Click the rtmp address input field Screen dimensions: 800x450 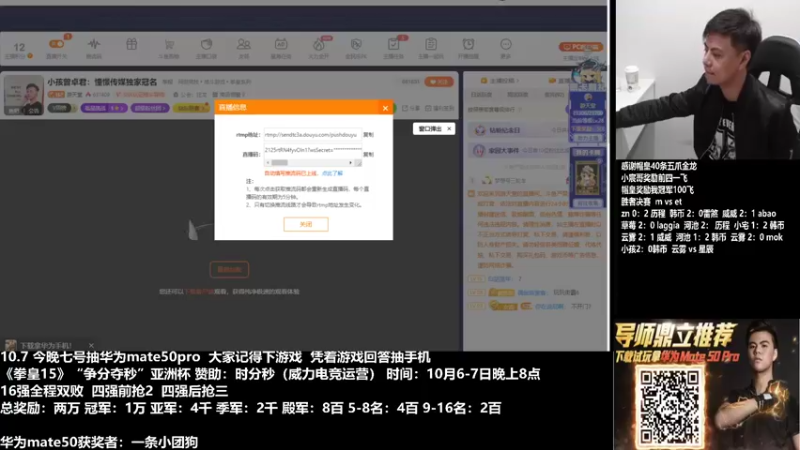click(x=312, y=135)
